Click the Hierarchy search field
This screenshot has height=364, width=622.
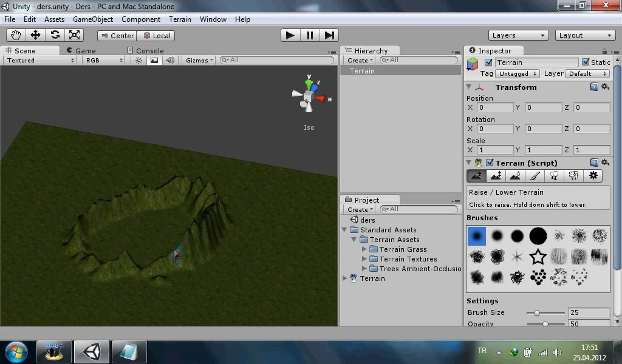coord(419,60)
